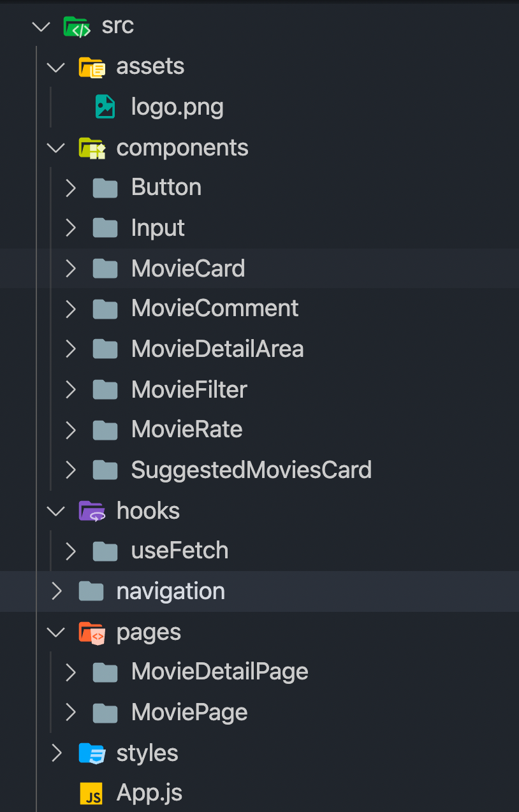Viewport: 519px width, 812px height.
Task: Expand the MovieCard folder chevron
Action: 70,268
